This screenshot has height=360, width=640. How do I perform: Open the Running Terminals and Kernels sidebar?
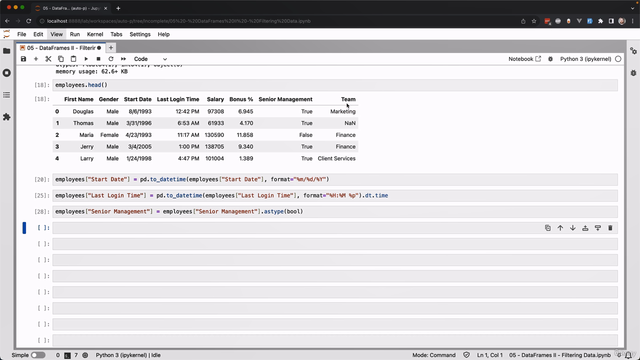pyautogui.click(x=7, y=73)
